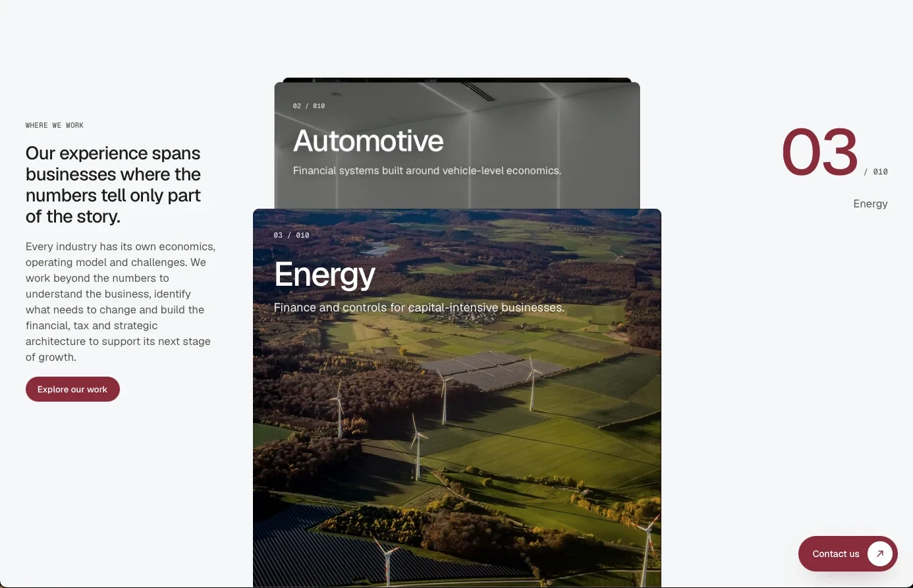913x588 pixels.
Task: Select the Automotive card heading
Action: click(x=368, y=141)
